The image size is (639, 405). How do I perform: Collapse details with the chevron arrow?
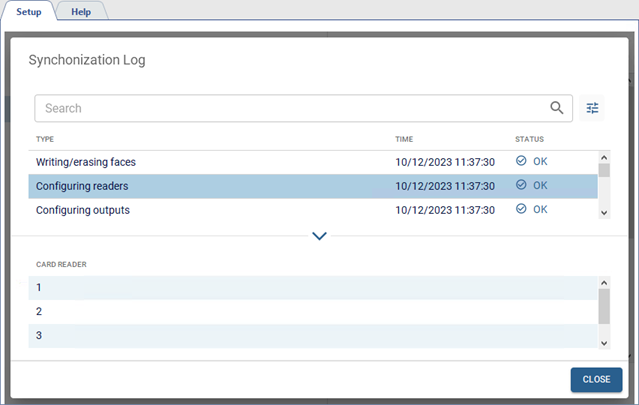tap(320, 237)
